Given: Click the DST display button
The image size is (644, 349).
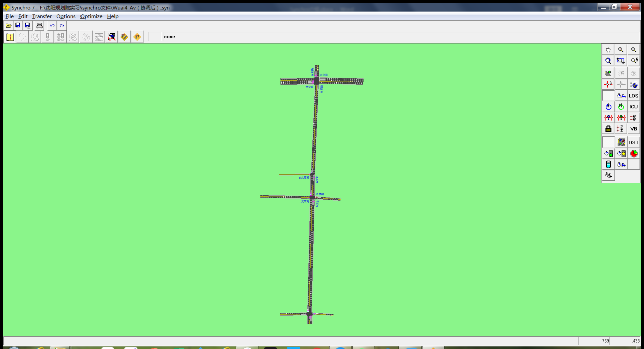Looking at the screenshot, I should pos(634,142).
